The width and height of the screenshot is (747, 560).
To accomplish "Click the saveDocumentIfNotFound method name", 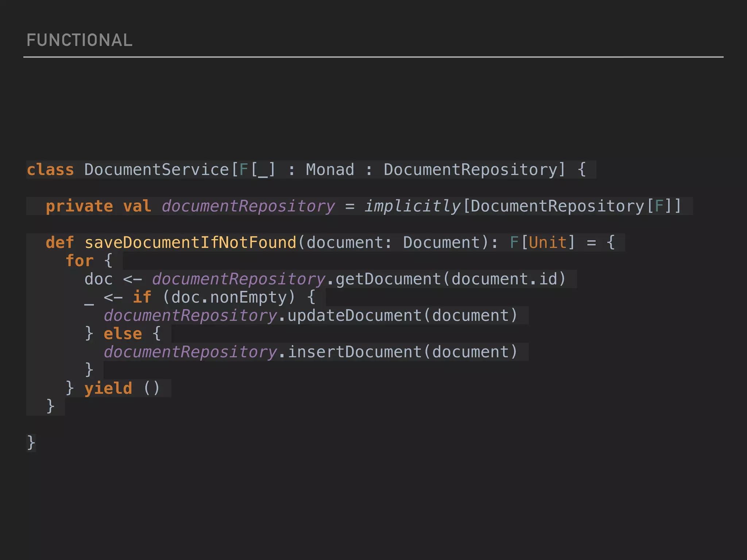I will [190, 243].
